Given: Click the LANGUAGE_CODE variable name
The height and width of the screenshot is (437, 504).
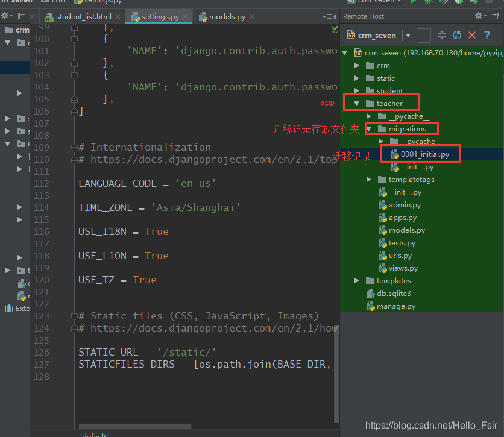Looking at the screenshot, I should pos(118,183).
